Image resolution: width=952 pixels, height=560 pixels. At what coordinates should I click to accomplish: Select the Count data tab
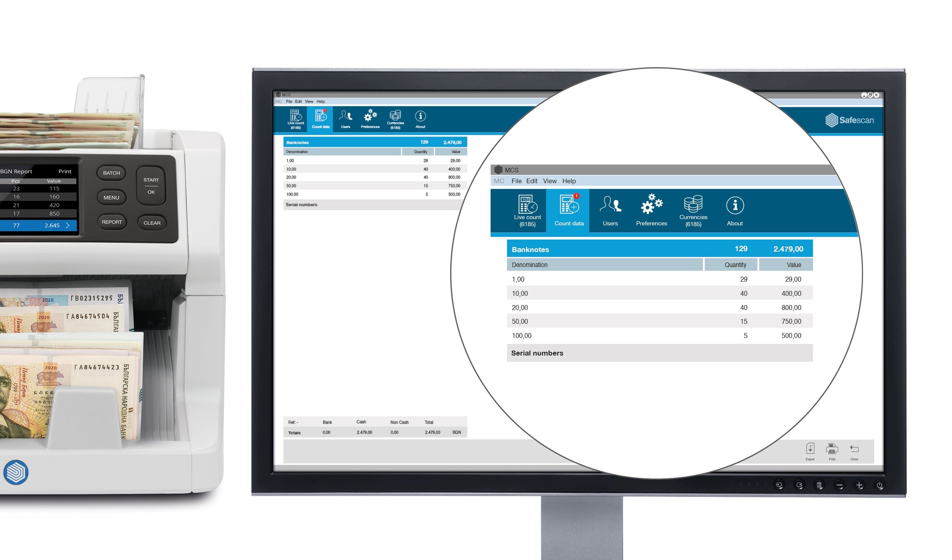[319, 120]
